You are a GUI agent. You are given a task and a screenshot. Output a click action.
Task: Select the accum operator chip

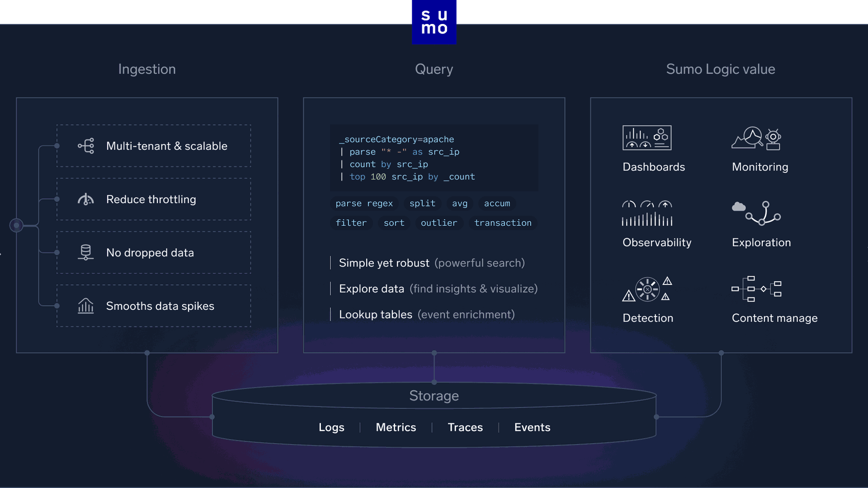pos(497,204)
